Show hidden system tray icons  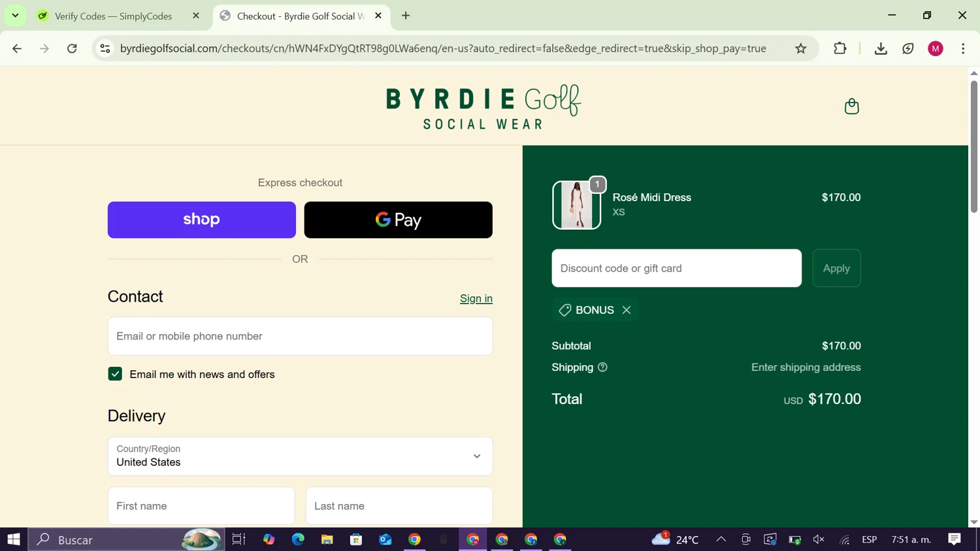pos(721,539)
